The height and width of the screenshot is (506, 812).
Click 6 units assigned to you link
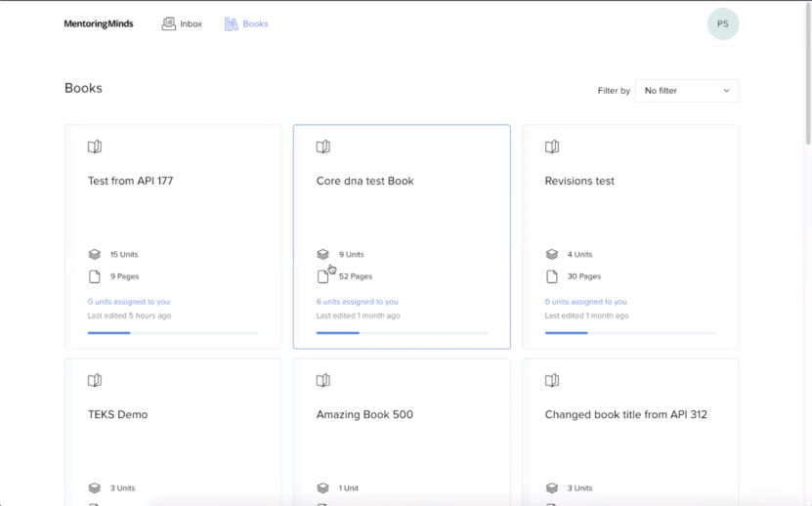tap(358, 302)
